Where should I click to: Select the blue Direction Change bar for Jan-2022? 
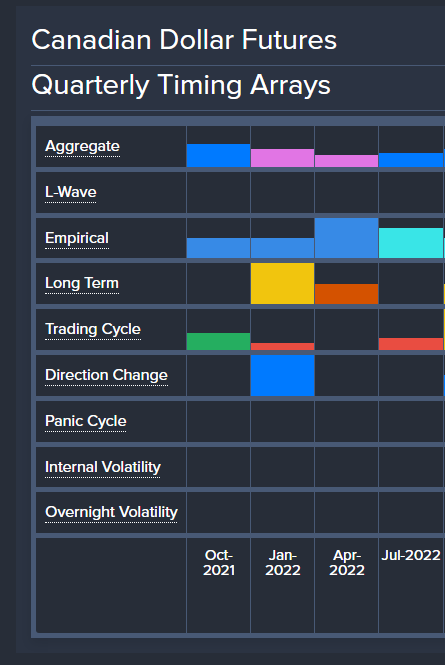283,375
